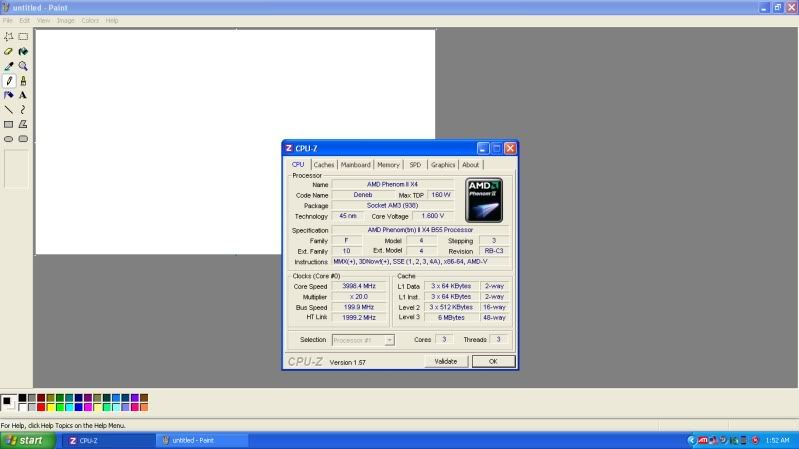This screenshot has width=799, height=449.
Task: Select the Text tool (letter A)
Action: (23, 95)
